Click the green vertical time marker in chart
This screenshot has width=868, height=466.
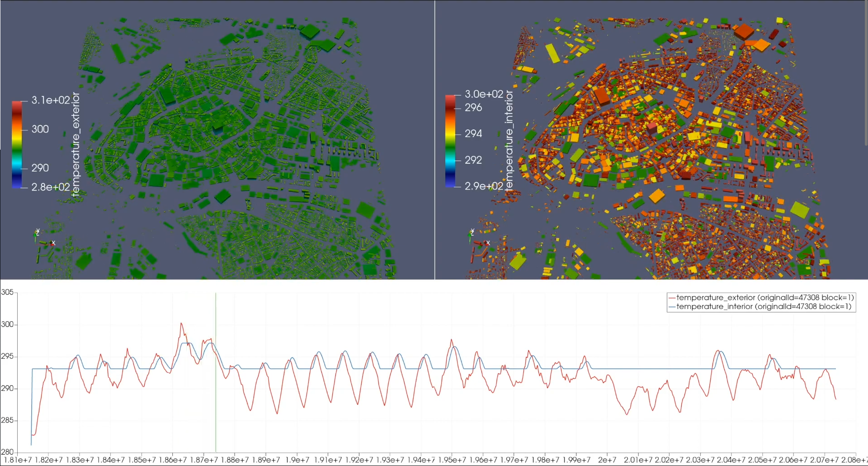(216, 372)
